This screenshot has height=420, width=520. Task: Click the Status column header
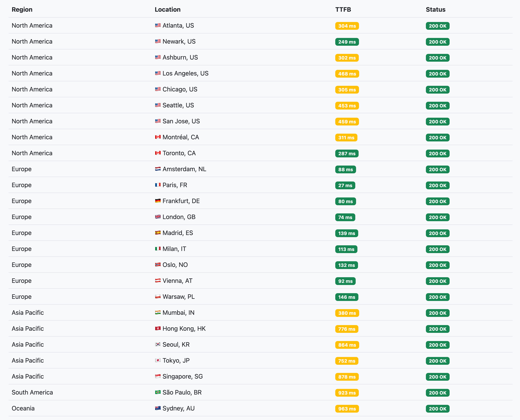[x=435, y=10]
